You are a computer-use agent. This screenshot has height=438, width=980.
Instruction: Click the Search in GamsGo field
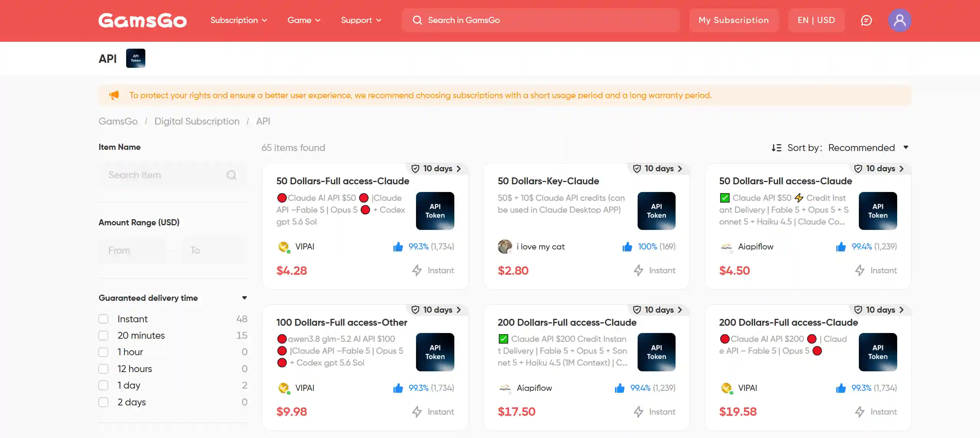pos(541,20)
